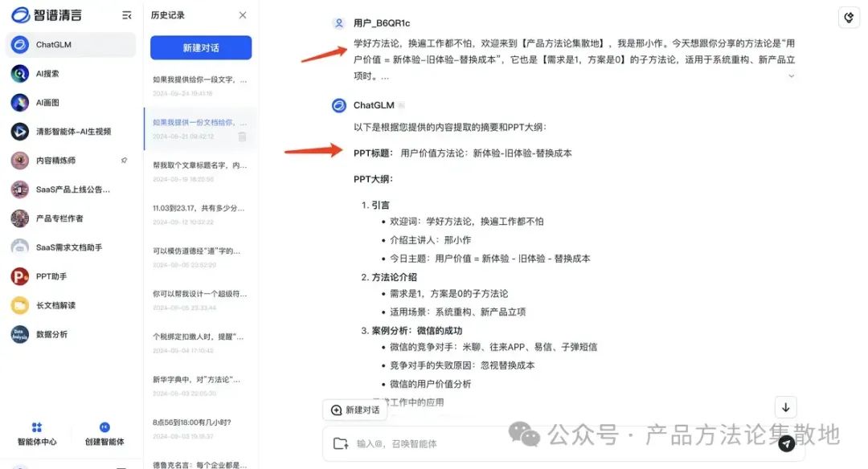Image resolution: width=868 pixels, height=469 pixels.
Task: Delete the selected history conversation
Action: point(242,137)
